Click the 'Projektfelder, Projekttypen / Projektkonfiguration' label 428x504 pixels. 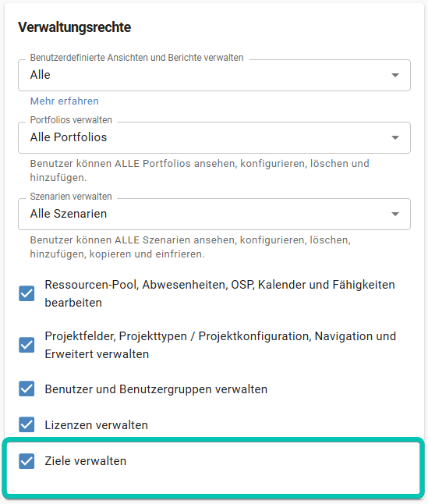point(221,345)
